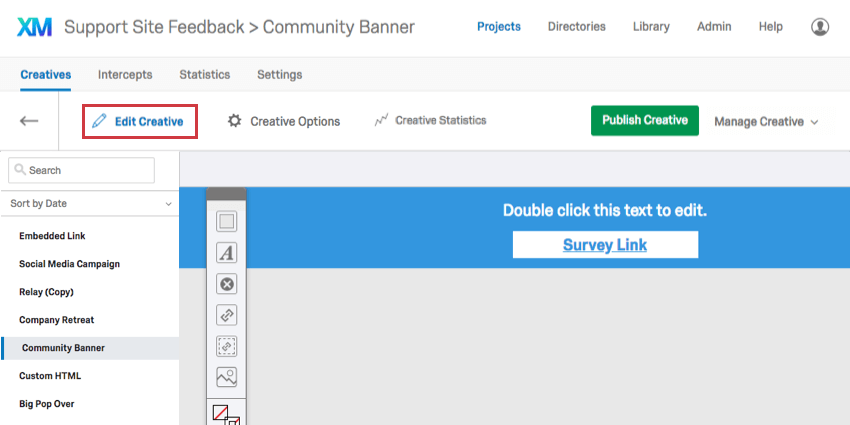Select the text tool with letter A

point(227,253)
